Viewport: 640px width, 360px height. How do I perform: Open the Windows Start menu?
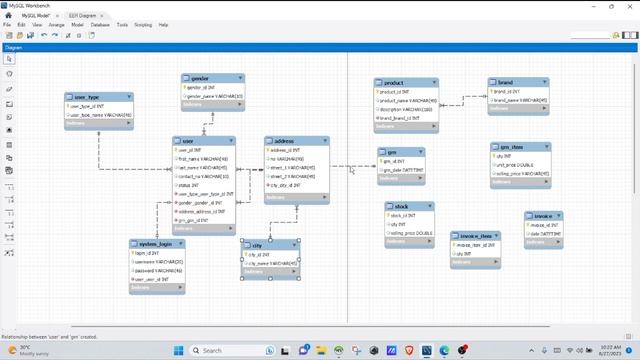pos(178,351)
